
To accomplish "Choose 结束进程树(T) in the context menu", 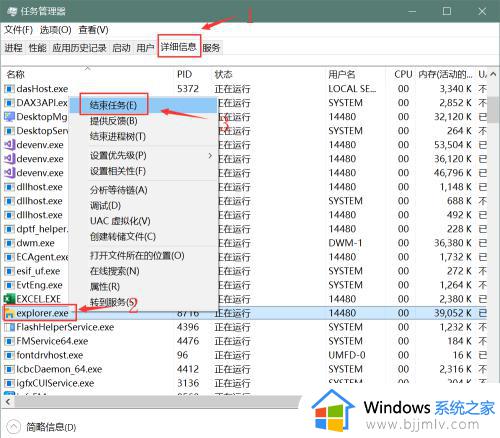I will (x=143, y=136).
